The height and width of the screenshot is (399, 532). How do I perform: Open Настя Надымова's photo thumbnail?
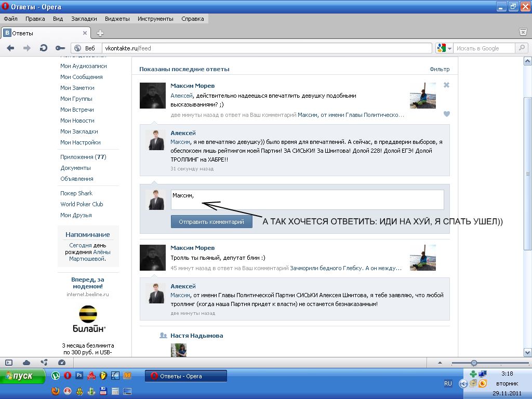179,350
